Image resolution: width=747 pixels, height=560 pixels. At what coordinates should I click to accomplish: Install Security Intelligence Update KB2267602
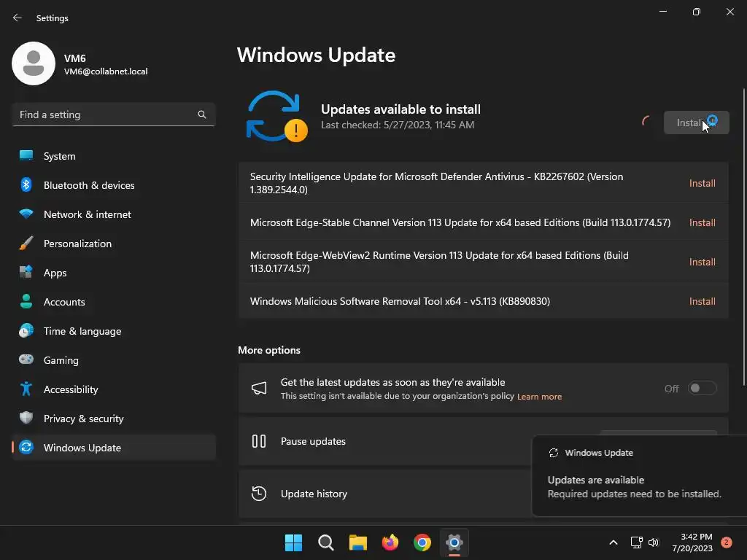pyautogui.click(x=703, y=183)
